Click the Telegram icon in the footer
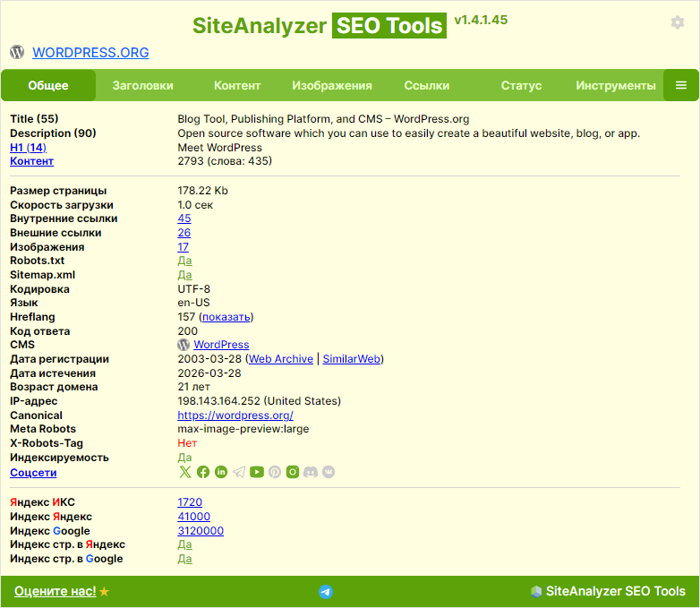Image resolution: width=700 pixels, height=608 pixels. pyautogui.click(x=326, y=592)
